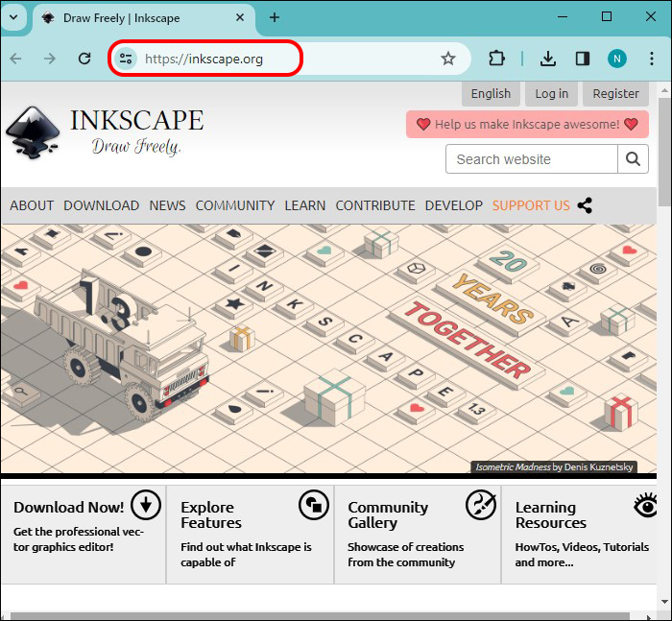This screenshot has height=621, width=672.
Task: Open a new browser tab
Action: (275, 17)
